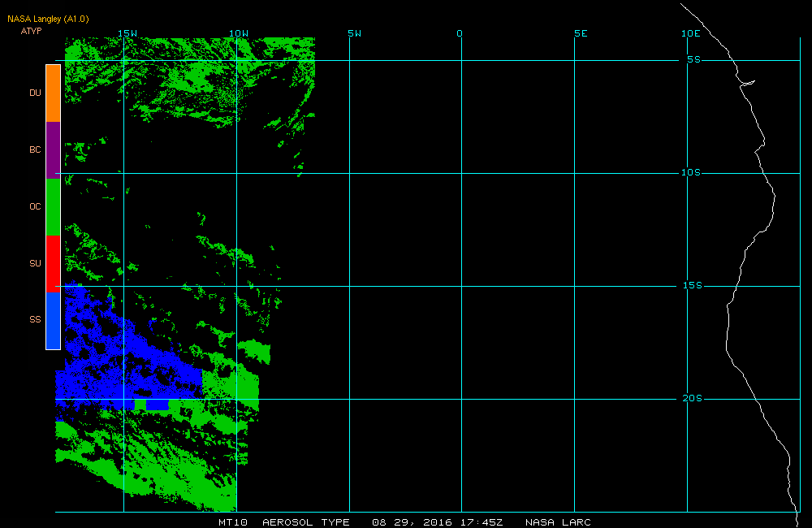Click the green OC color swatch

pos(54,207)
